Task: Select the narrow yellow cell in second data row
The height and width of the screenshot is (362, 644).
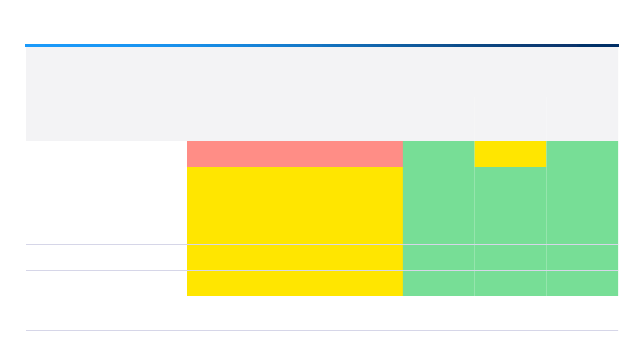Action: (223, 180)
